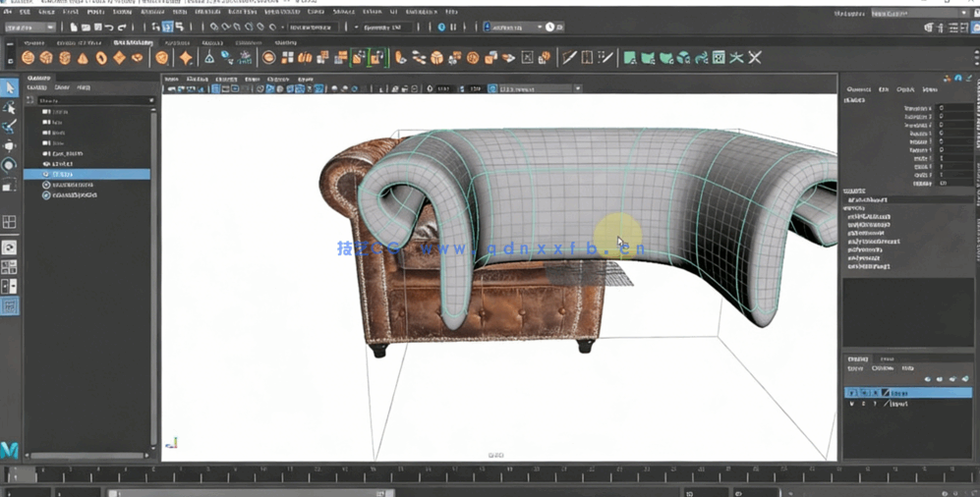
Task: Open the Symmetry dropdown in status line
Action: [388, 27]
